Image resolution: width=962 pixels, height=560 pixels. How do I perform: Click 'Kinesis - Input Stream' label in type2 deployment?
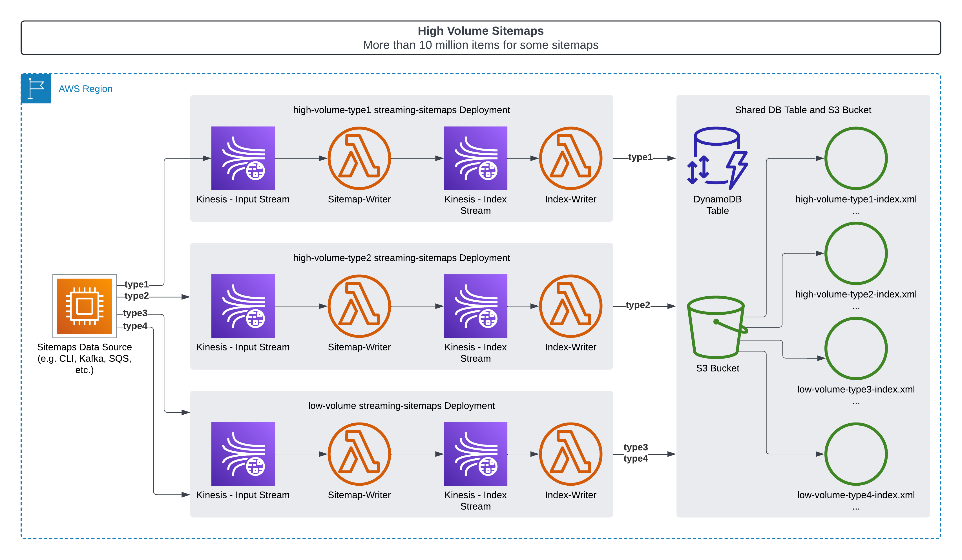coord(243,347)
